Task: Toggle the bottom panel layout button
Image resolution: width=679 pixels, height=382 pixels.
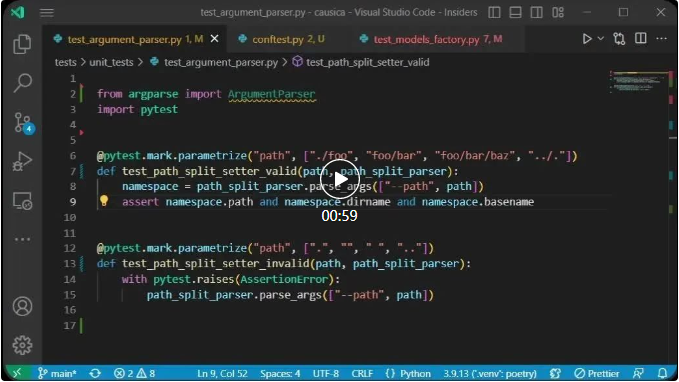Action: tap(515, 13)
